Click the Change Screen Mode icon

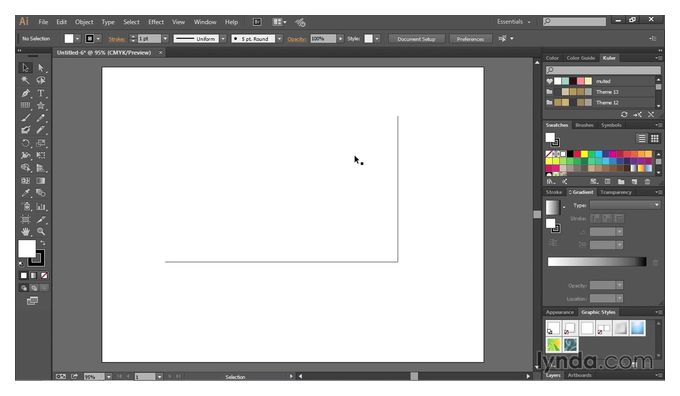tap(33, 301)
